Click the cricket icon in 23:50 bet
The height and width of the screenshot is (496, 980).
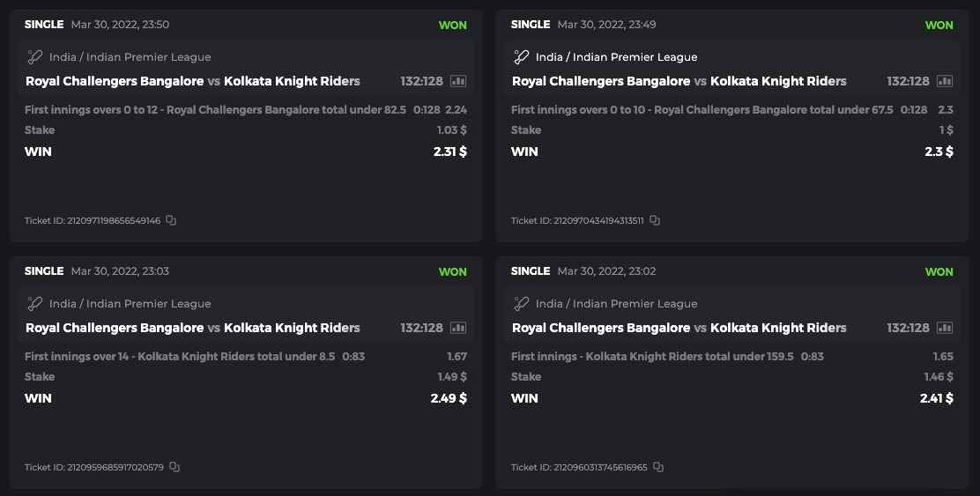[35, 57]
